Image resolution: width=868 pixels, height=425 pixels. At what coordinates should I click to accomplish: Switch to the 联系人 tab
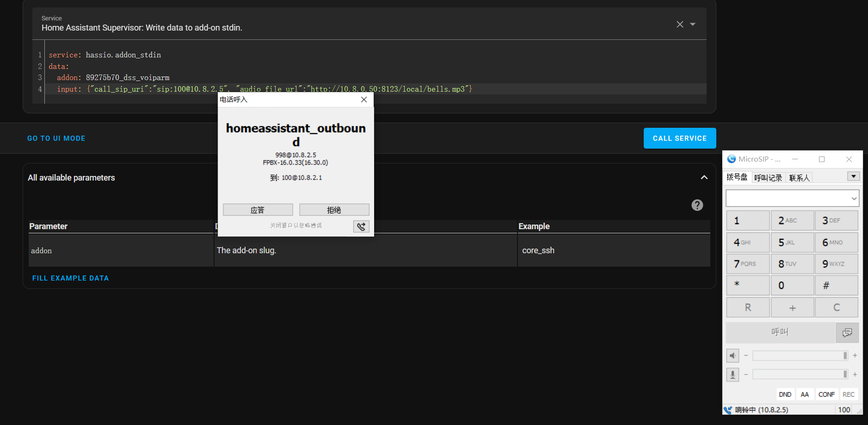tap(800, 177)
